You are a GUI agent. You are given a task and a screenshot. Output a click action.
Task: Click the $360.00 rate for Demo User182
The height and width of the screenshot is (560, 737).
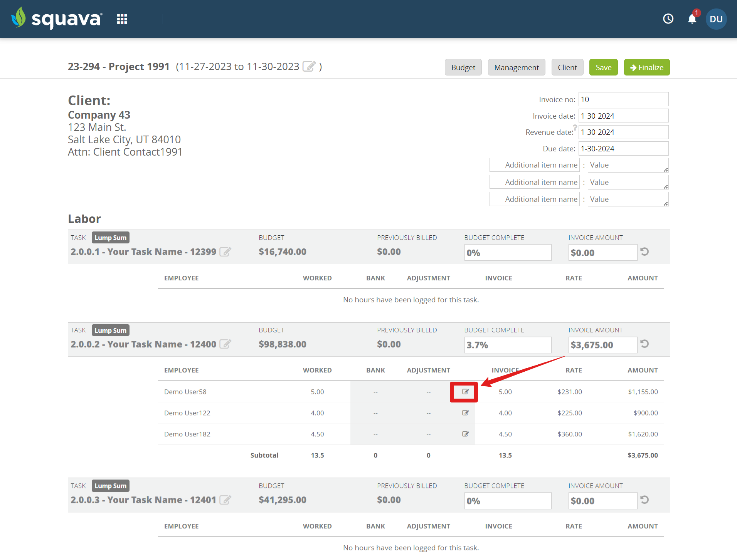[570, 434]
